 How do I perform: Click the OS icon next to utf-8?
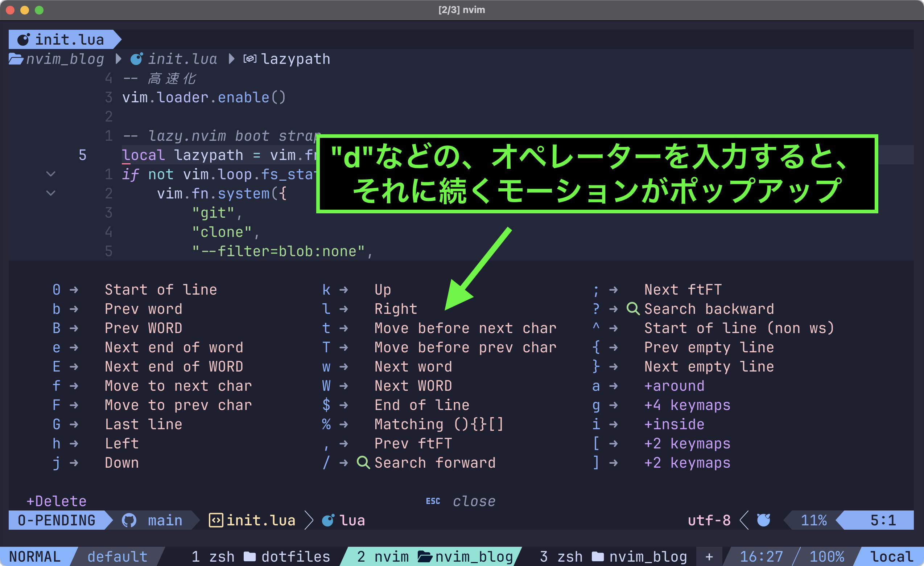pos(763,520)
